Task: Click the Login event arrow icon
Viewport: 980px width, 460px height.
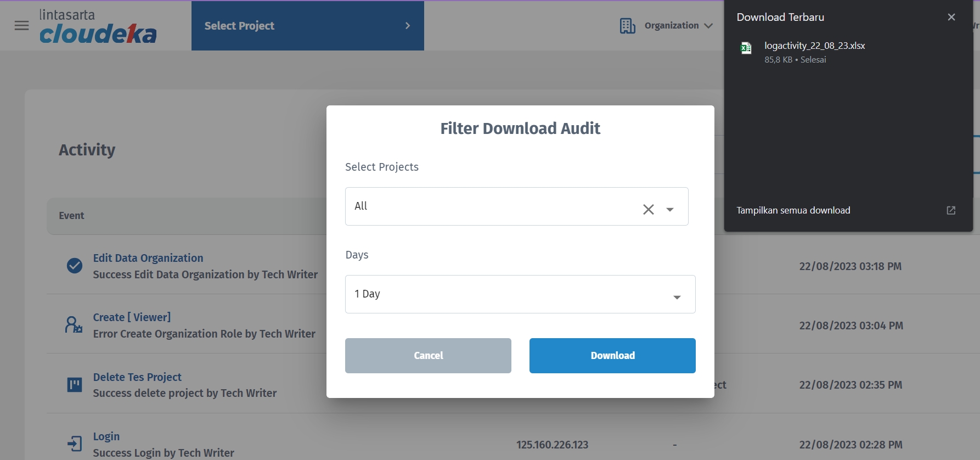Action: point(75,444)
